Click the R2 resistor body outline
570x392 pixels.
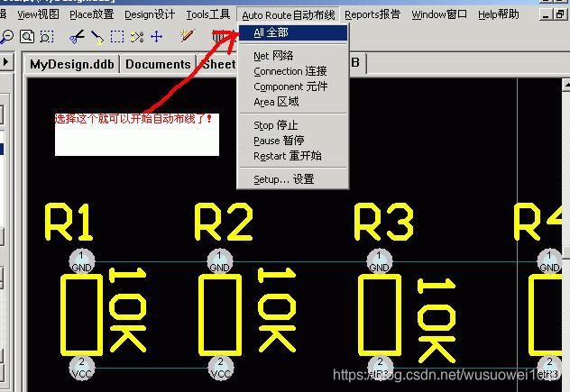point(220,315)
